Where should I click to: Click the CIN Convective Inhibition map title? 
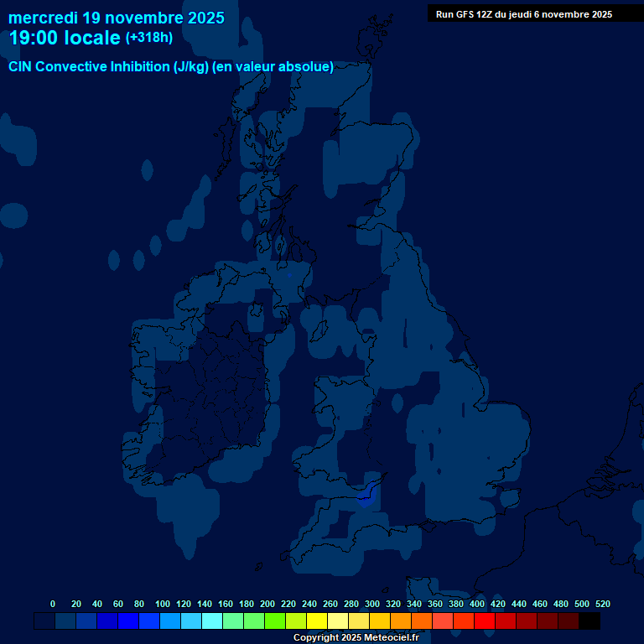[171, 66]
